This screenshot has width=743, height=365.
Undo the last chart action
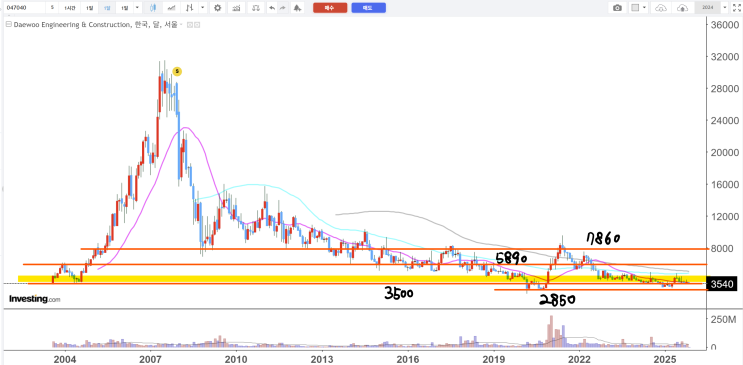pyautogui.click(x=272, y=8)
